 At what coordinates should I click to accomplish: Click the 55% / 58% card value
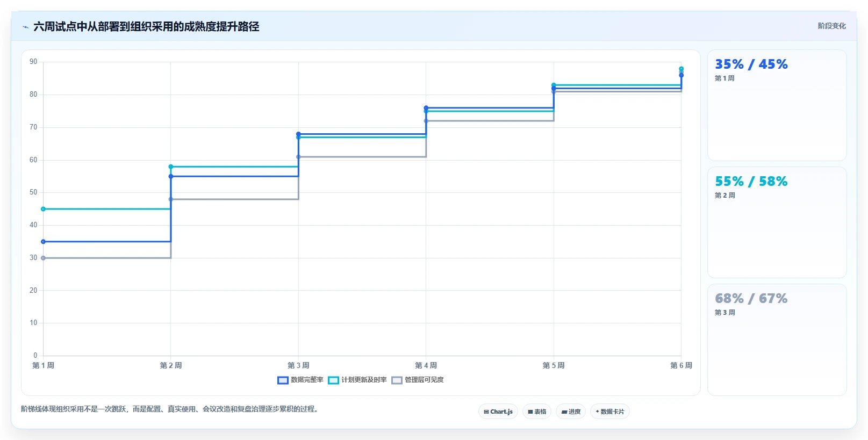pos(751,181)
